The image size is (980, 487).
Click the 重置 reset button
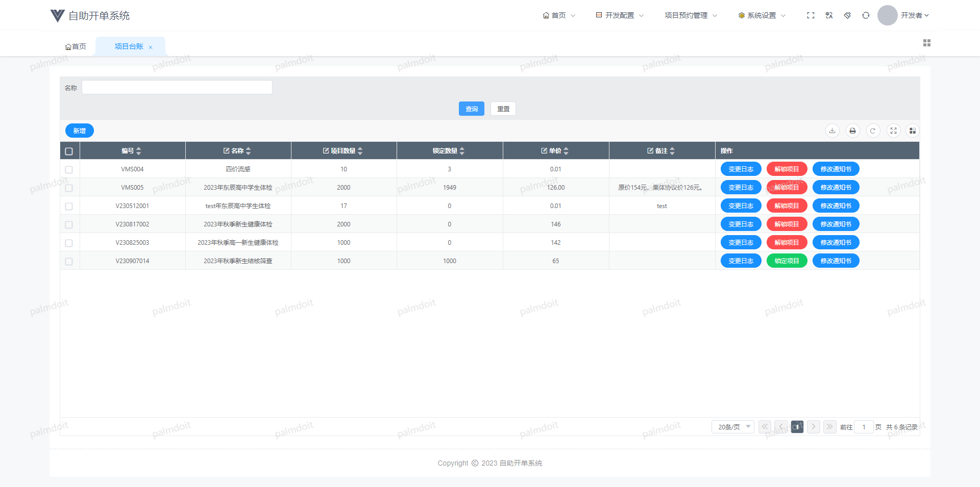(503, 109)
